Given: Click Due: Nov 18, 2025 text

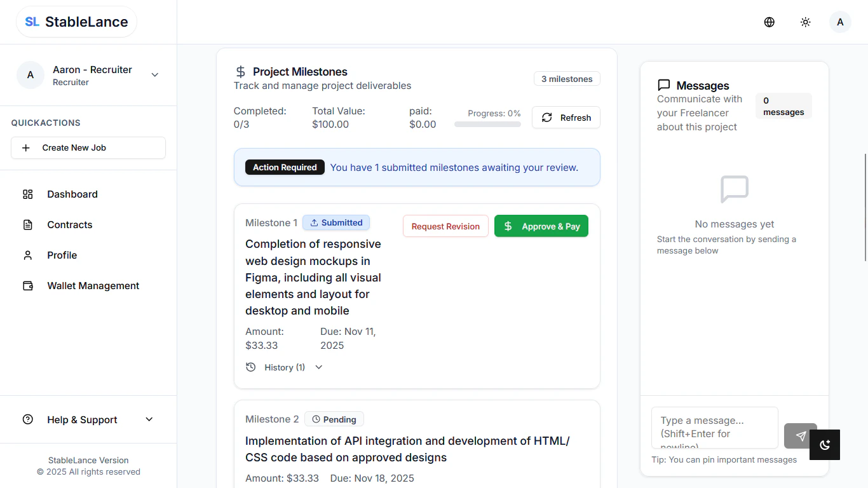Looking at the screenshot, I should (372, 478).
